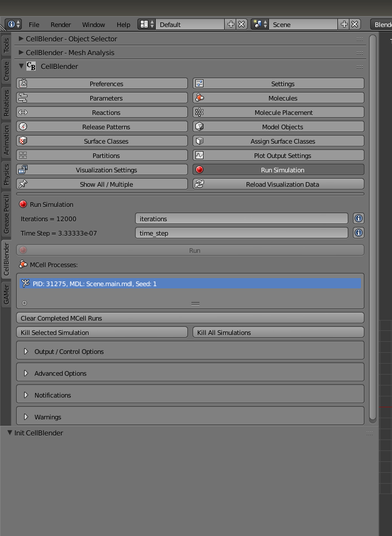Image resolution: width=392 pixels, height=536 pixels.
Task: Open Release Patterns panel
Action: pos(102,126)
